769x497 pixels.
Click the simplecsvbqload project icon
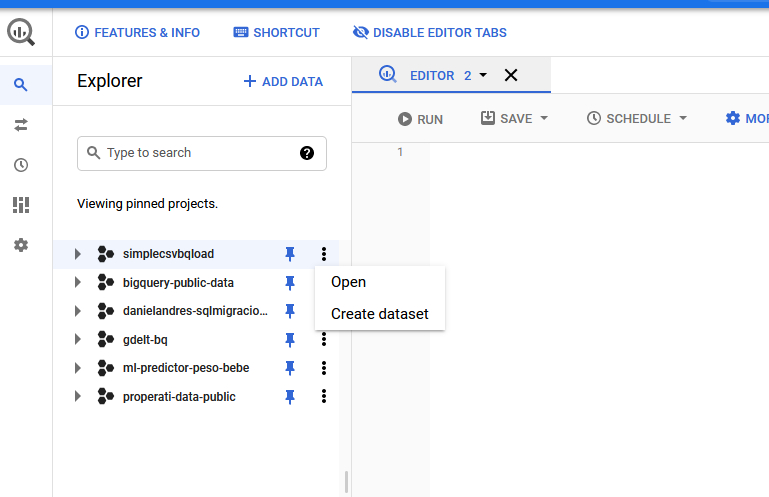coord(105,254)
